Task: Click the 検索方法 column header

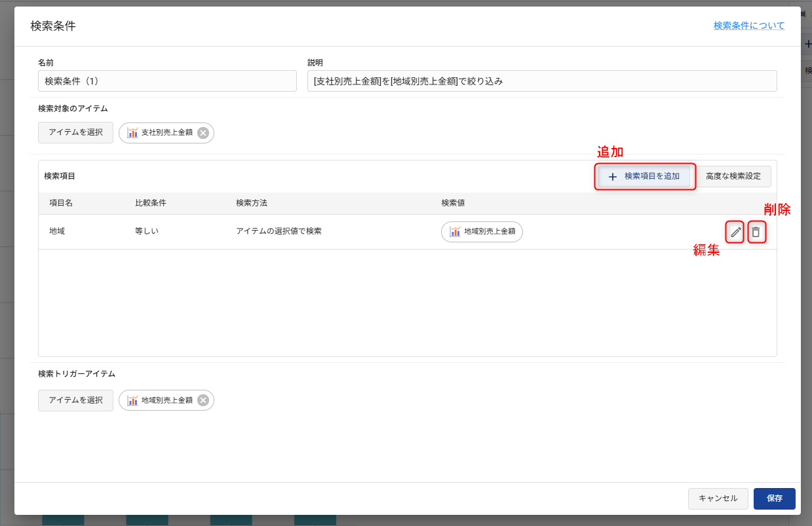Action: coord(252,203)
